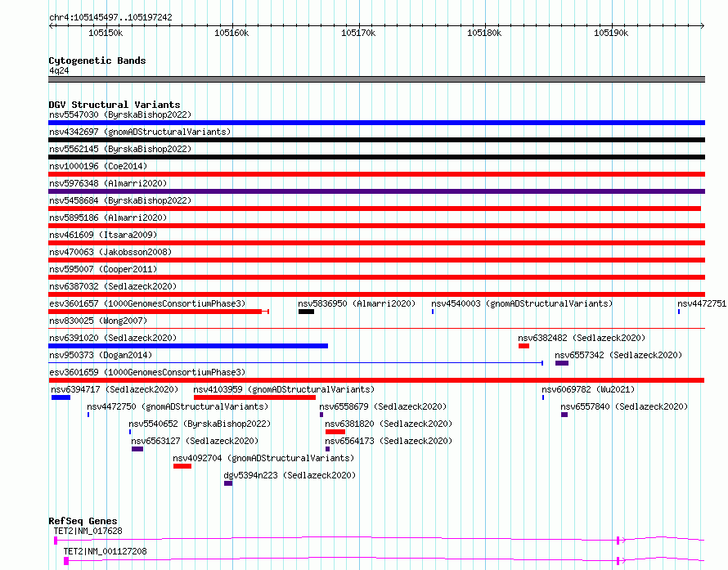728x570 pixels.
Task: Select the nsv5976348 Almarri2020 purple bar
Action: click(376, 191)
